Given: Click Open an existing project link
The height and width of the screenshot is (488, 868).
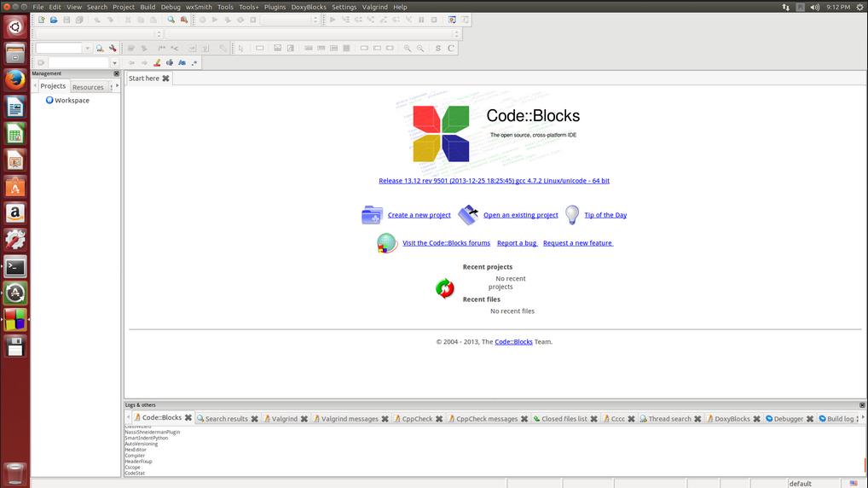Looking at the screenshot, I should tap(520, 215).
